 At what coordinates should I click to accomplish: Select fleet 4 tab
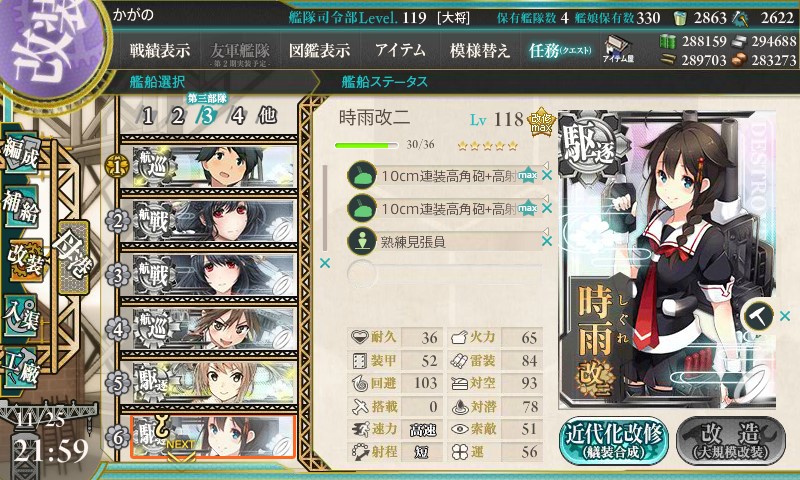click(x=238, y=116)
